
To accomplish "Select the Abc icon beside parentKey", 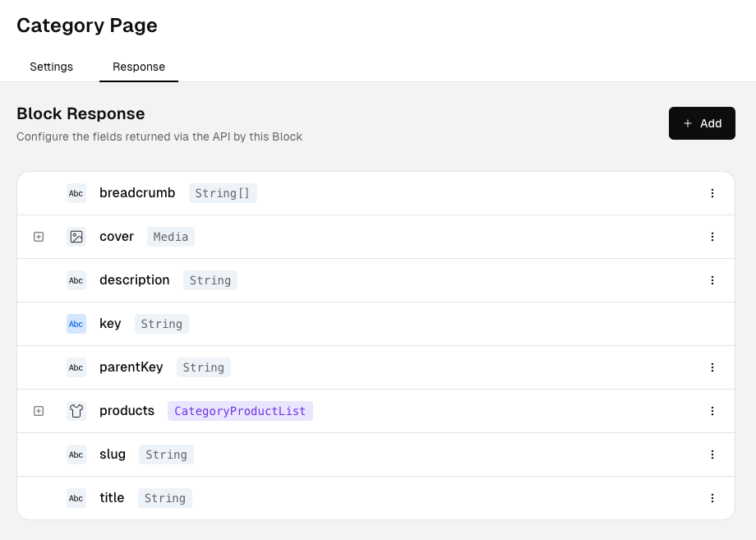I will tap(76, 367).
